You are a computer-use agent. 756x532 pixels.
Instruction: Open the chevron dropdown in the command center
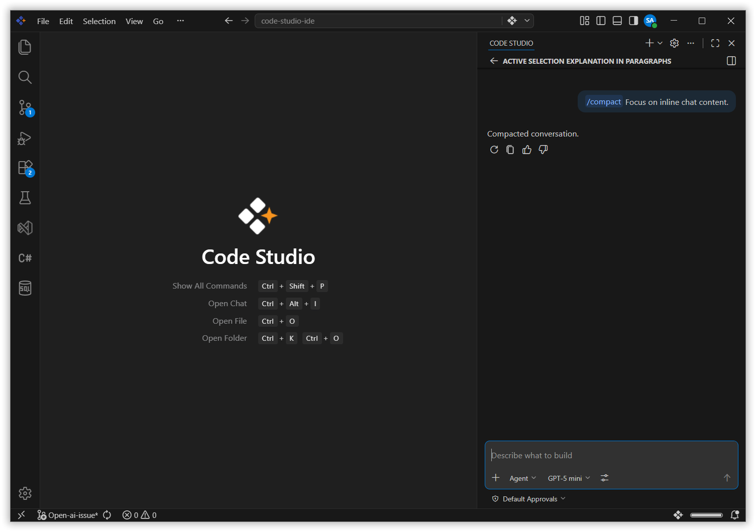pyautogui.click(x=527, y=21)
